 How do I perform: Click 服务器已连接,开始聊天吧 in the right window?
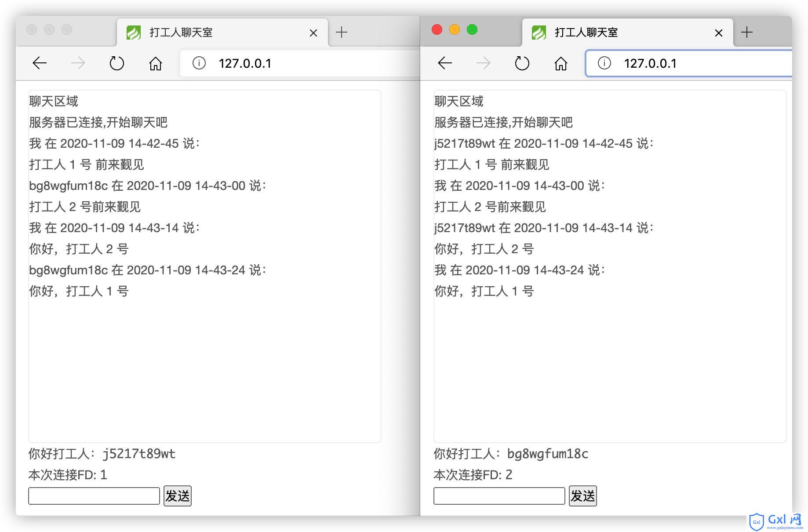tap(504, 123)
